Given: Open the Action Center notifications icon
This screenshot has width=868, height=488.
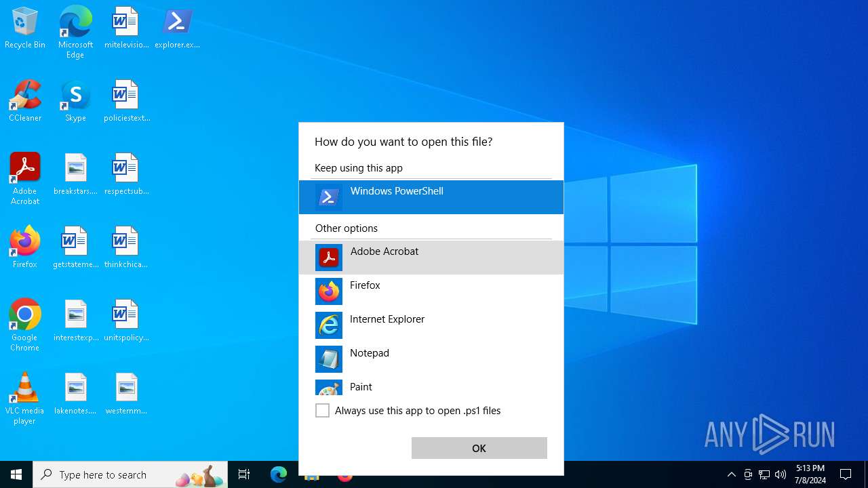Looking at the screenshot, I should [x=846, y=474].
